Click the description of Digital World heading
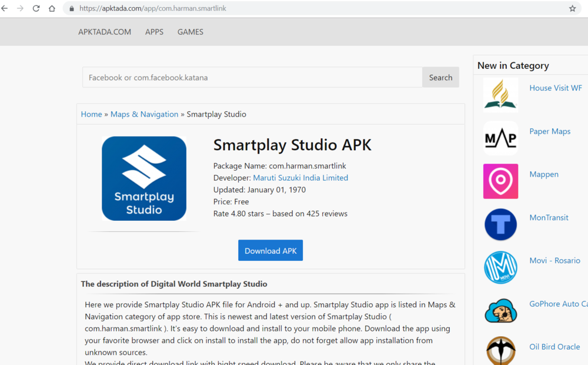Screen dimensions: 588x365 (174, 284)
